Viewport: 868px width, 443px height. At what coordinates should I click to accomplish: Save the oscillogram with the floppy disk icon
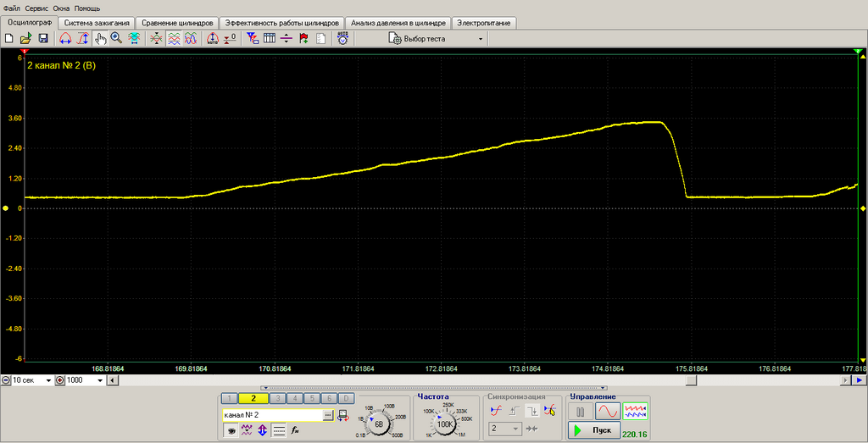click(42, 39)
